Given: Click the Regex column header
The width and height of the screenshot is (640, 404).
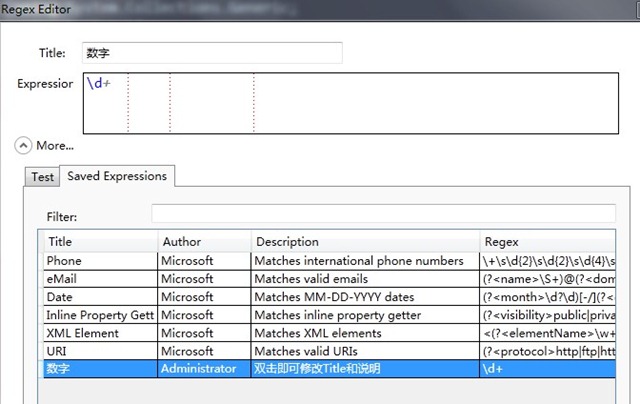Looking at the screenshot, I should coord(548,241).
